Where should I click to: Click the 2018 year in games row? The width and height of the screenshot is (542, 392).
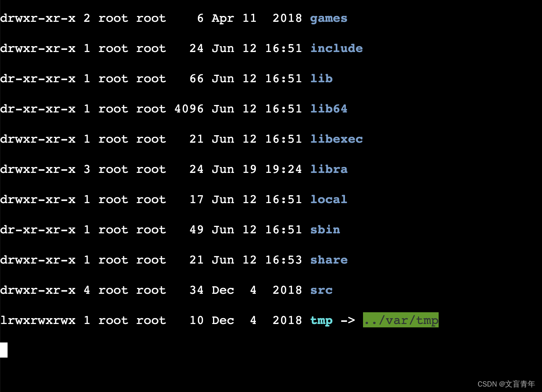(287, 18)
